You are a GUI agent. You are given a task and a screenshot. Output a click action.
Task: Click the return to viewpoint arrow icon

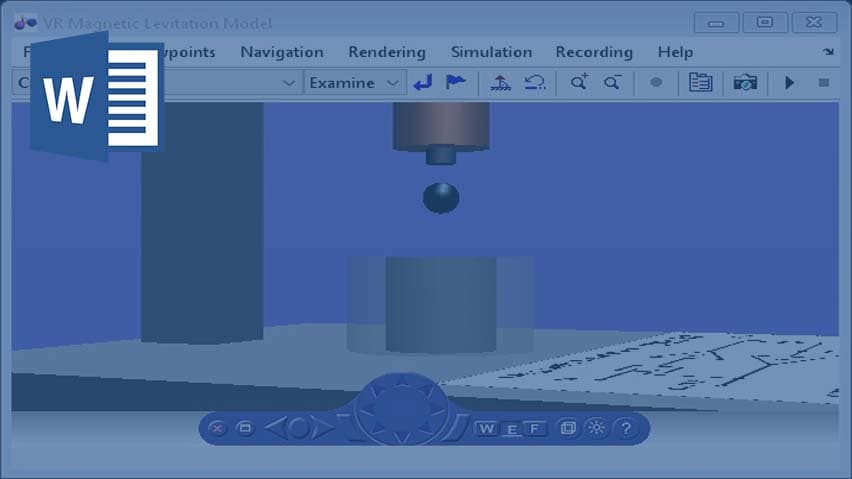point(423,83)
